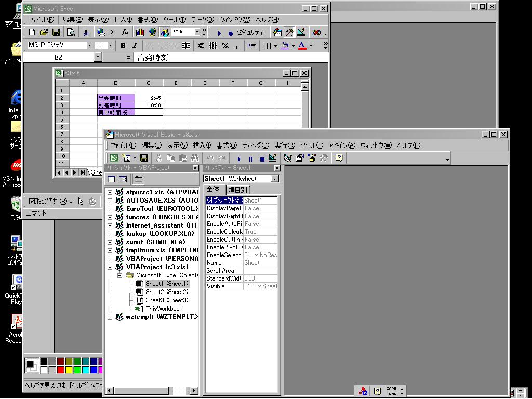The height and width of the screenshot is (399, 532).
Task: Open the font size 11 dropdown
Action: tap(110, 45)
